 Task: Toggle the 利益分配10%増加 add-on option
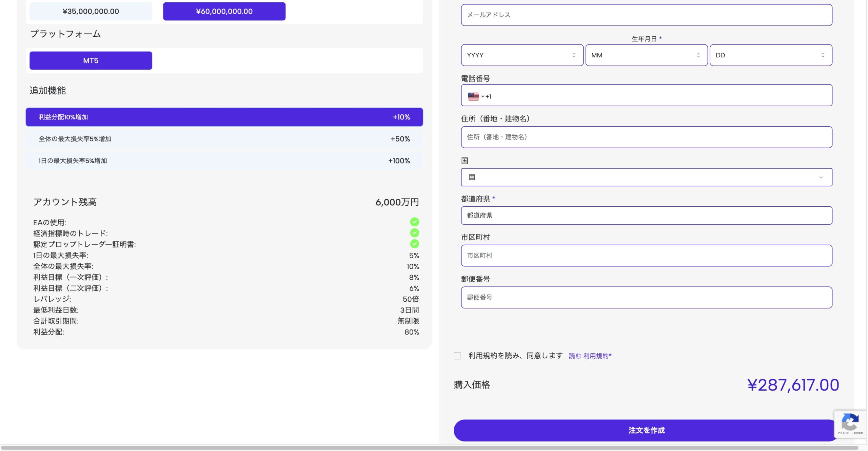224,117
